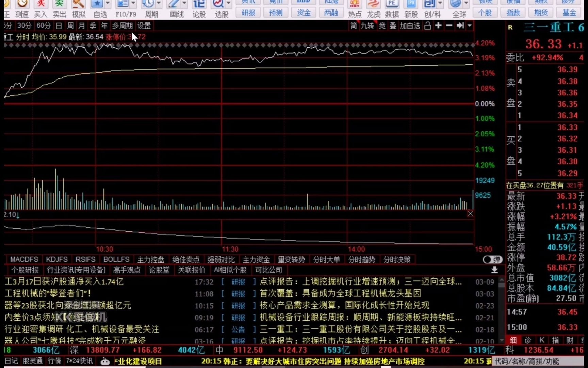The width and height of the screenshot is (588, 368).
Task: Click the jump-to-end arrow icon
Action: [460, 26]
